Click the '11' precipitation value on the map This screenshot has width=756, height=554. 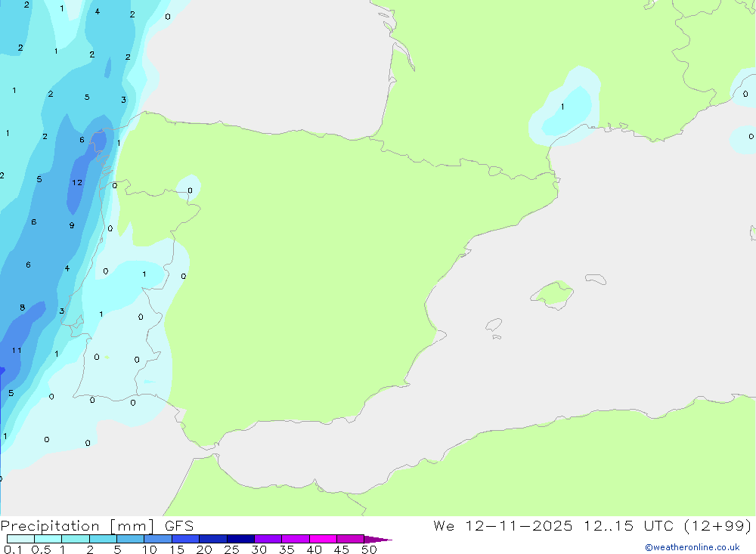[x=17, y=350]
